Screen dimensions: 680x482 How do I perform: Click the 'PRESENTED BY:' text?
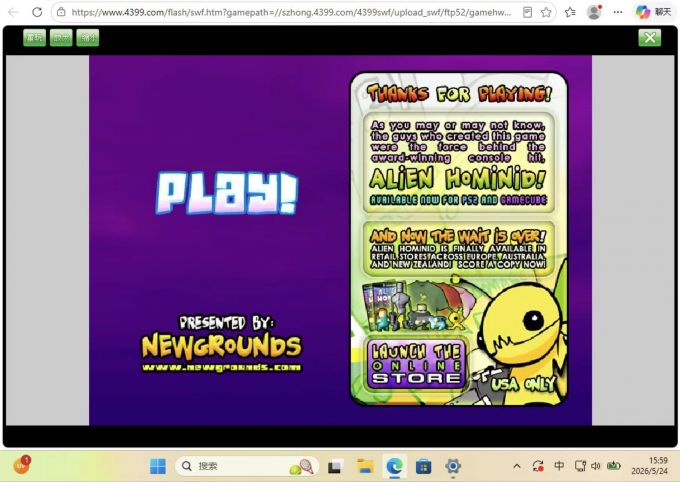(227, 322)
